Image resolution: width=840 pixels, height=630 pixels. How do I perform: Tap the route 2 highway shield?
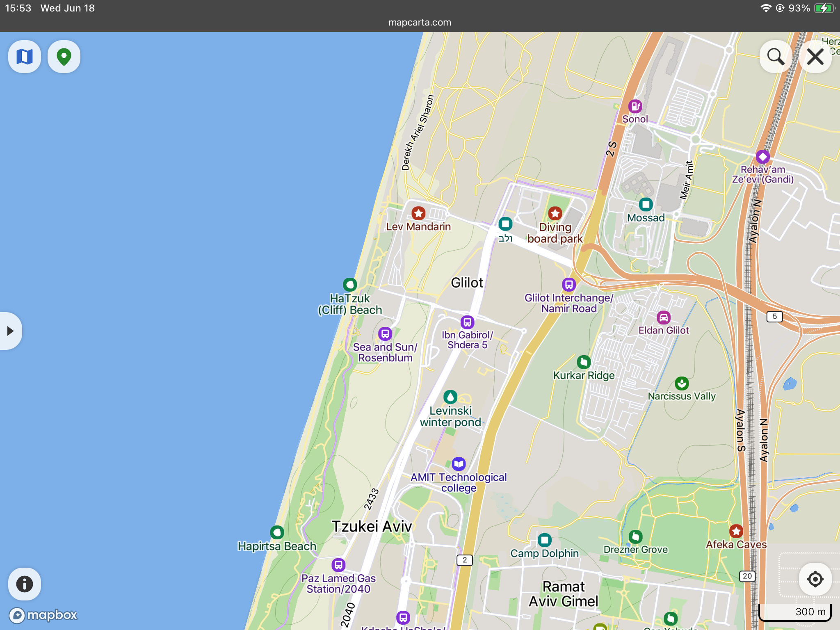coord(465,560)
